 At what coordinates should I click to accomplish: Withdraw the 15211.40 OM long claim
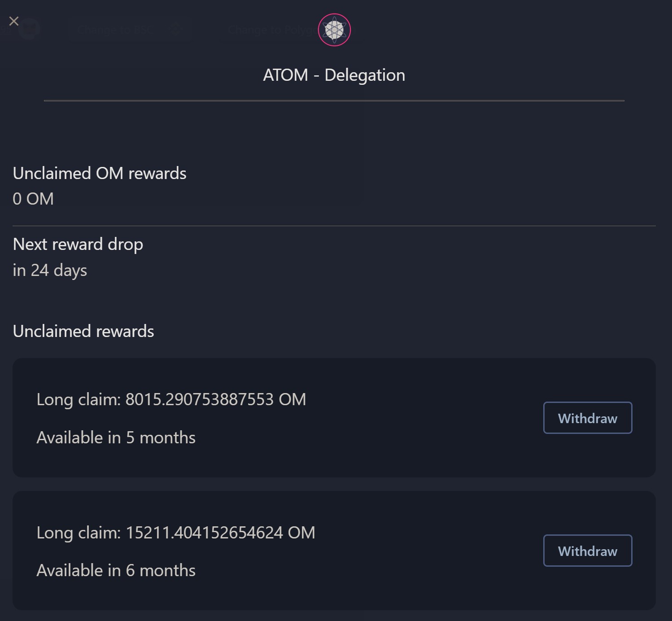pyautogui.click(x=587, y=551)
